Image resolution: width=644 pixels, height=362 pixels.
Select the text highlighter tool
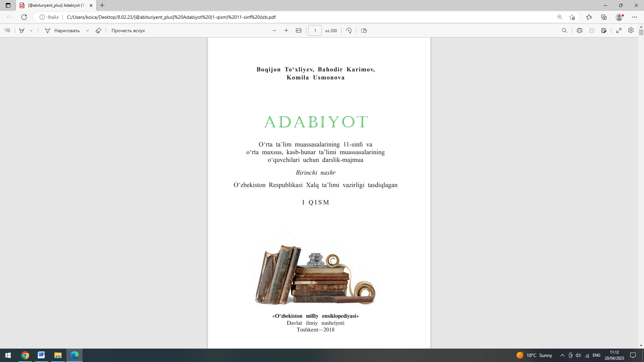click(x=21, y=31)
